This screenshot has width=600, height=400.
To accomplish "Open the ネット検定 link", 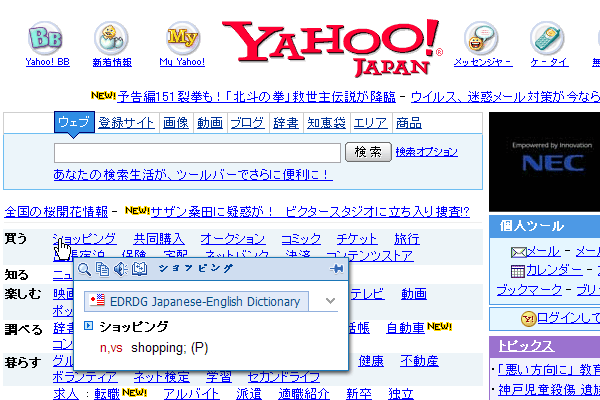I will click(161, 377).
